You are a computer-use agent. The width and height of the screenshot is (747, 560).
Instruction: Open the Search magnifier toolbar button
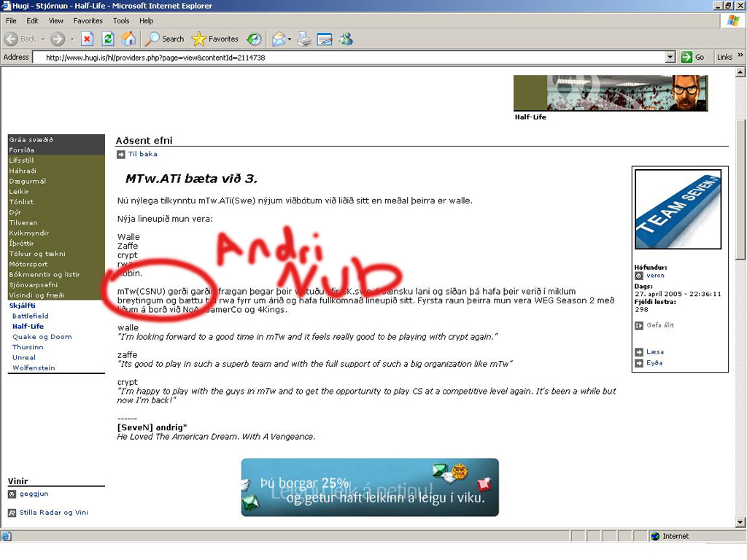[x=164, y=39]
